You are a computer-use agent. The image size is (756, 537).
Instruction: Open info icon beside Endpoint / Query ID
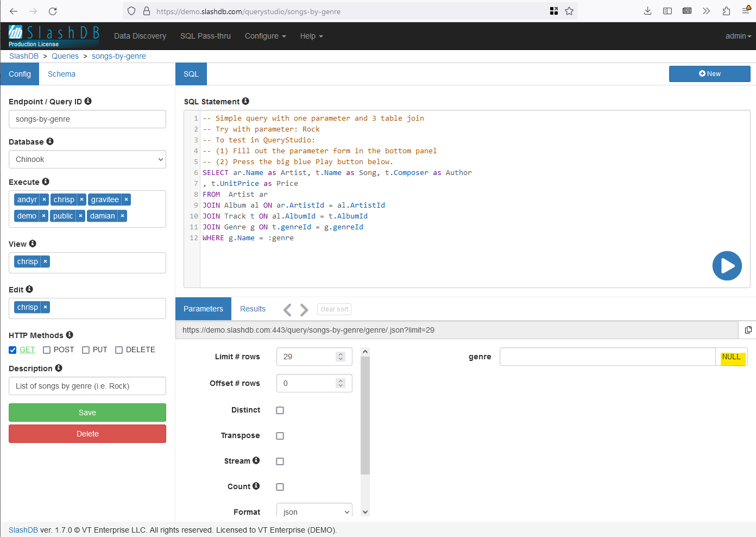point(88,101)
